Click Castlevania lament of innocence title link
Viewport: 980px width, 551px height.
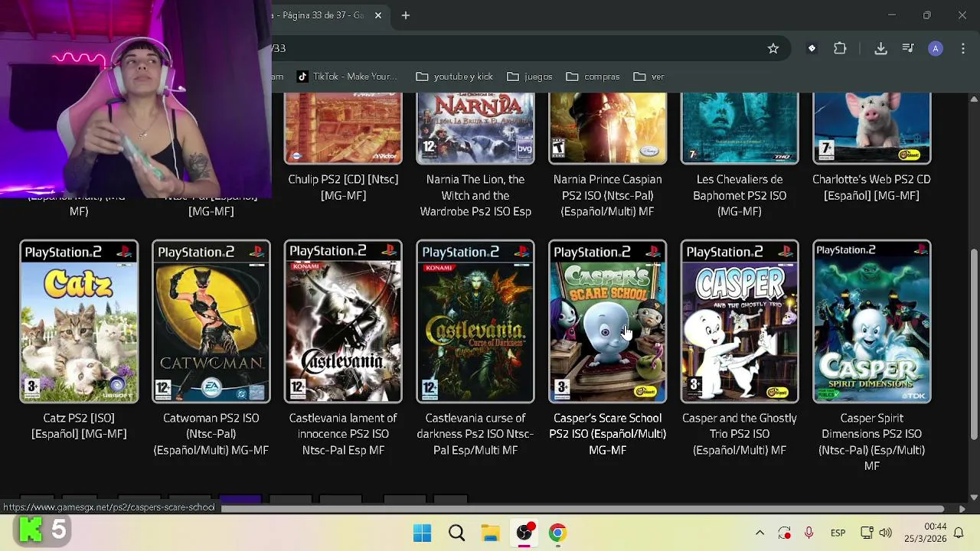(x=343, y=434)
